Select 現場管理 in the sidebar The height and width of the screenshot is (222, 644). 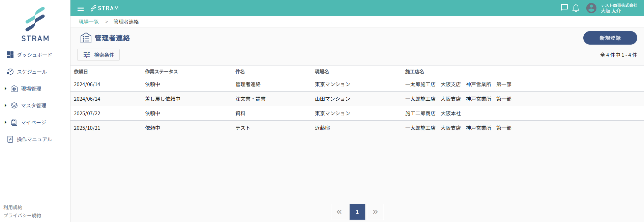(x=31, y=89)
